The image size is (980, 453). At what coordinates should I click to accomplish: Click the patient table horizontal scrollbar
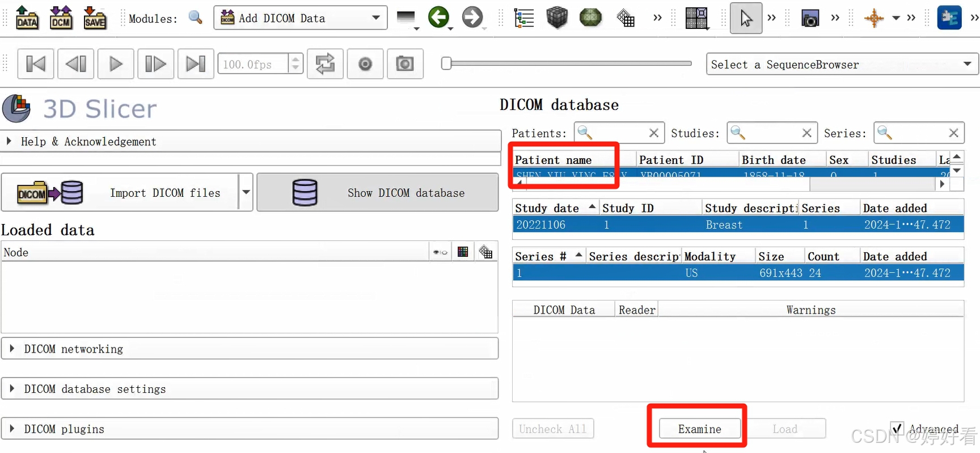(x=730, y=184)
